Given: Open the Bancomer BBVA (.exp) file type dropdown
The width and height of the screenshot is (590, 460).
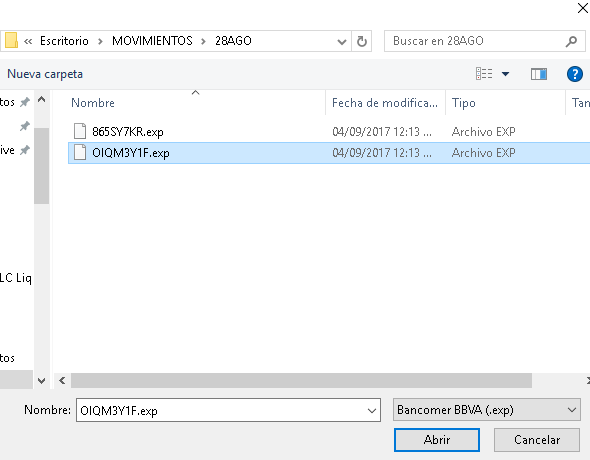Looking at the screenshot, I should [487, 410].
